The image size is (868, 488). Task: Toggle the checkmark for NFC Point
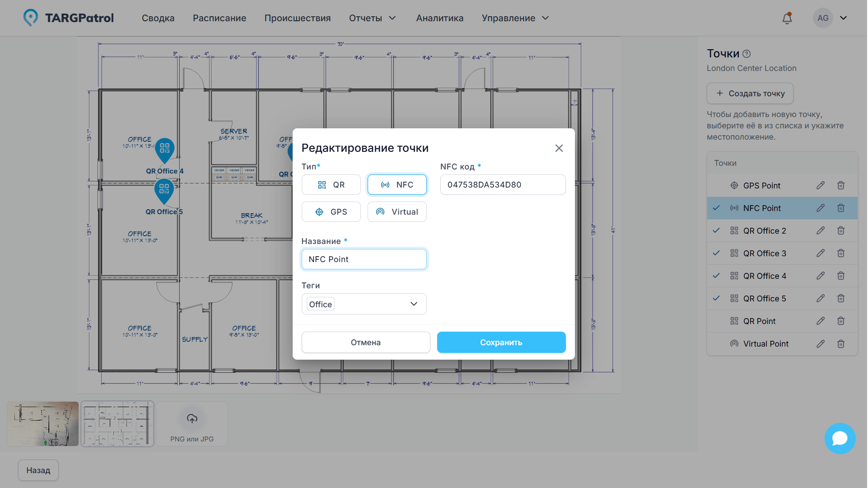click(716, 208)
